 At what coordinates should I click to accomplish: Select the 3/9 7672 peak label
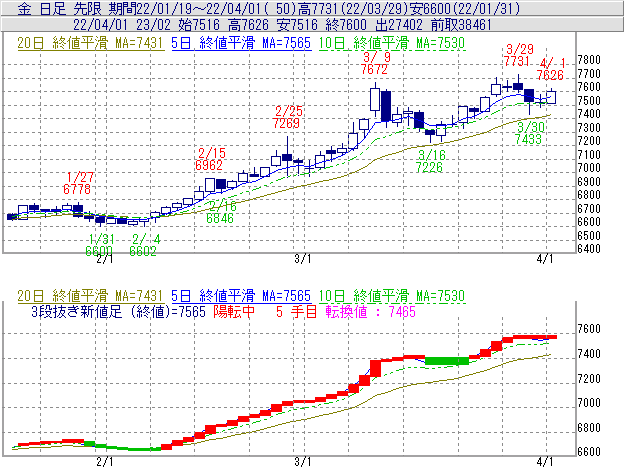375,63
